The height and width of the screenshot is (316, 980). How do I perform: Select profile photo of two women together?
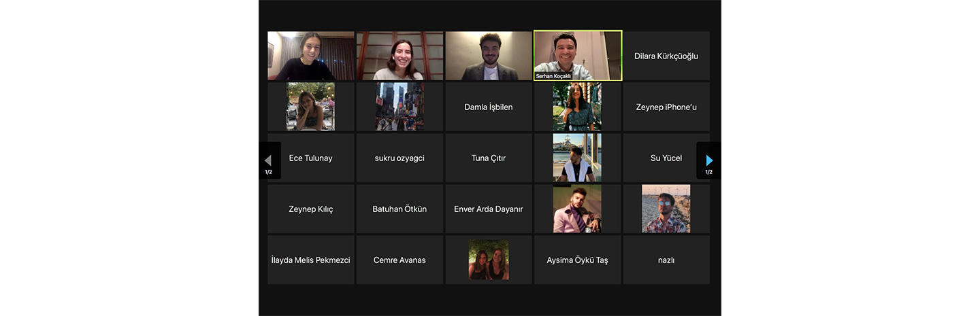click(x=489, y=260)
